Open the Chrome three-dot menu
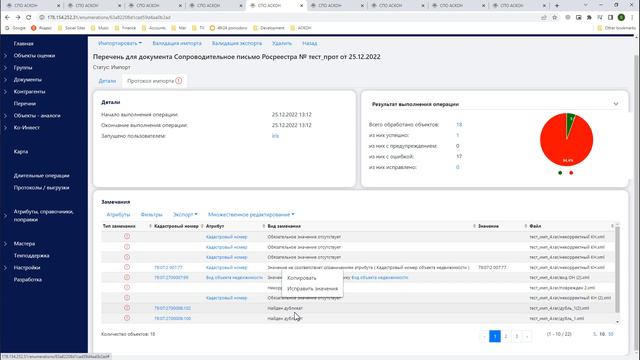The height and width of the screenshot is (360, 640). [x=632, y=18]
